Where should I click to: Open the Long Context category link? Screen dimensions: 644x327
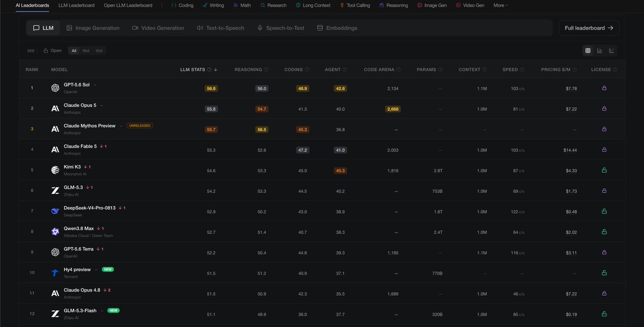click(313, 5)
